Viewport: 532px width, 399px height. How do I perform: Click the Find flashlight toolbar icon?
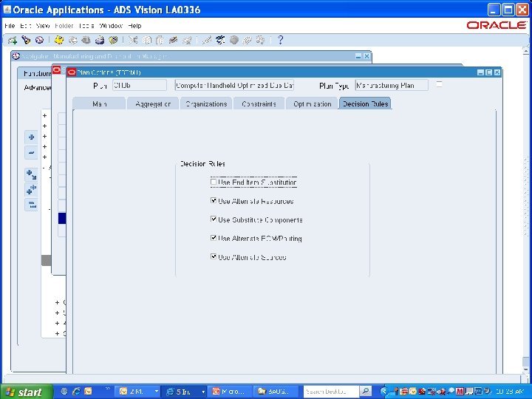pos(26,41)
